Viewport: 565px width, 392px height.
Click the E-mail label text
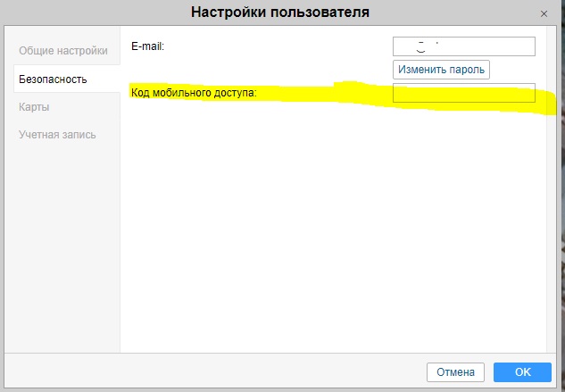pyautogui.click(x=148, y=45)
